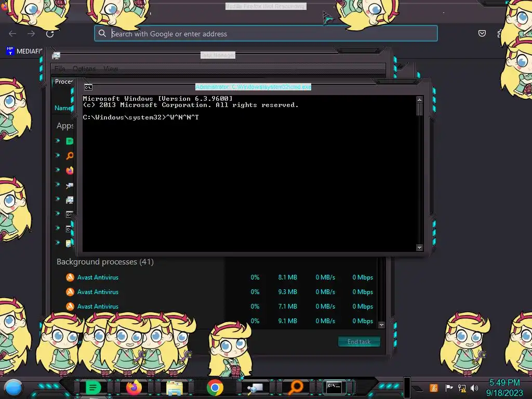Screen dimensions: 532x399
Task: Open the File menu in Task Manager
Action: [x=60, y=69]
